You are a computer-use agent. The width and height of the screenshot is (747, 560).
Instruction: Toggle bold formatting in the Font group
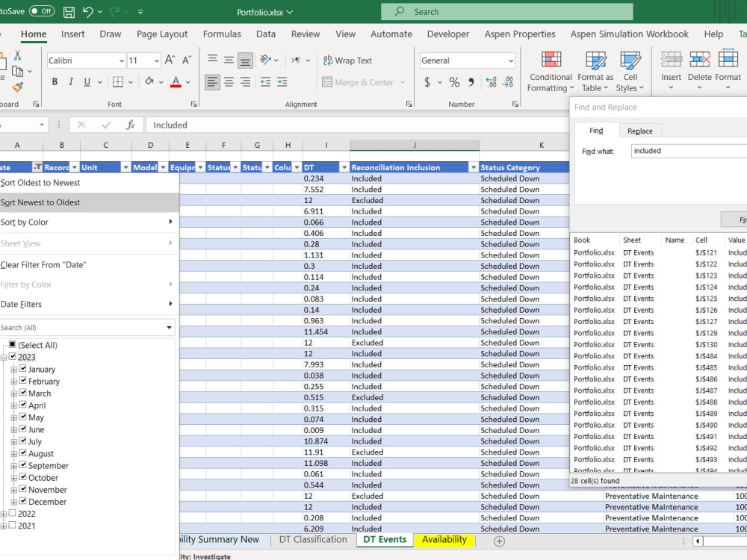54,81
